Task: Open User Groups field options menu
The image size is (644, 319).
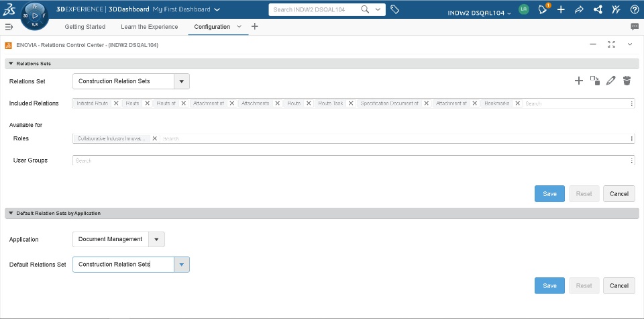Action: click(632, 161)
